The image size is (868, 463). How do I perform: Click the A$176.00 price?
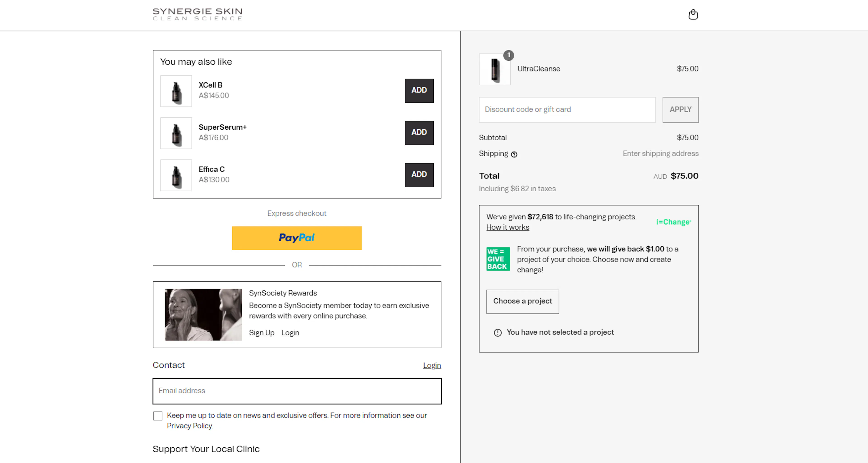213,138
